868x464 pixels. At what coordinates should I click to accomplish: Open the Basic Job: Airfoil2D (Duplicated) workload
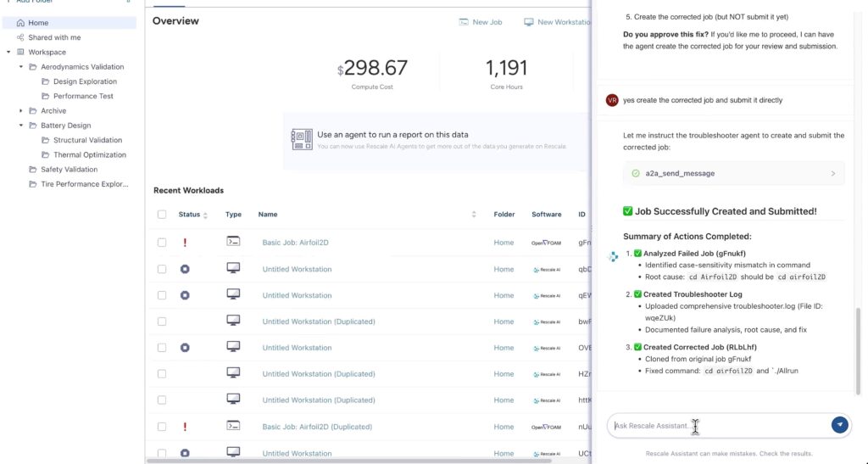[x=317, y=427]
